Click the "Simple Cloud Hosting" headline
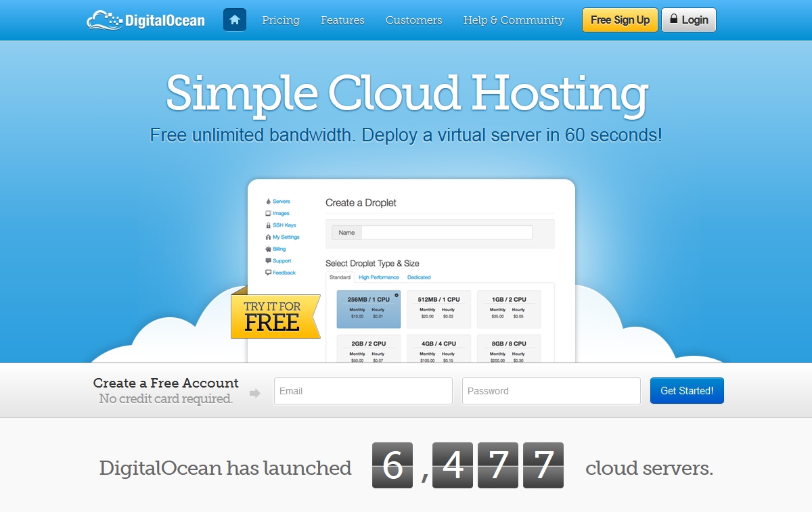 tap(407, 93)
